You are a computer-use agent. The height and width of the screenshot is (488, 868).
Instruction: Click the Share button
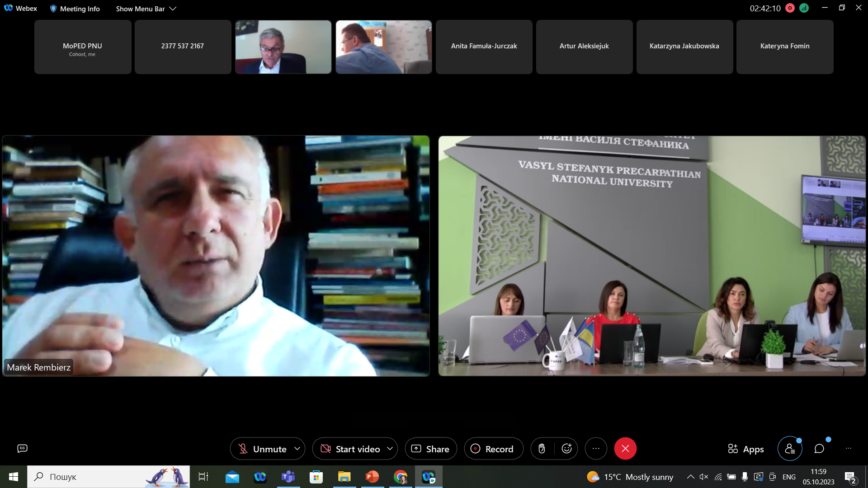pos(430,449)
